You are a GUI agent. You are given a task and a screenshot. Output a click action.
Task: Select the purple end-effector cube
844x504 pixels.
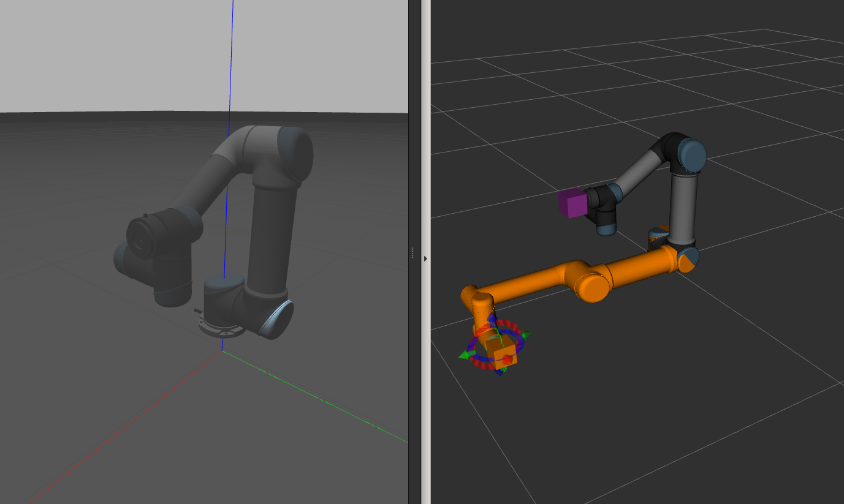coord(573,203)
